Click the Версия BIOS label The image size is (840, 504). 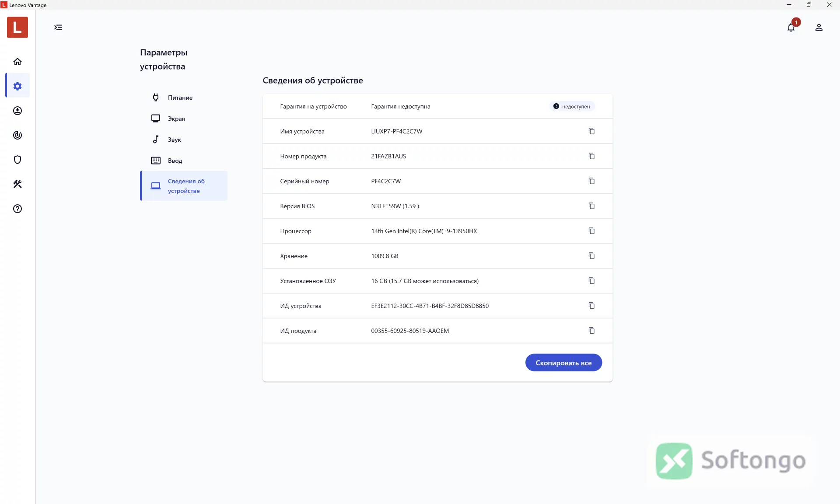pyautogui.click(x=297, y=206)
